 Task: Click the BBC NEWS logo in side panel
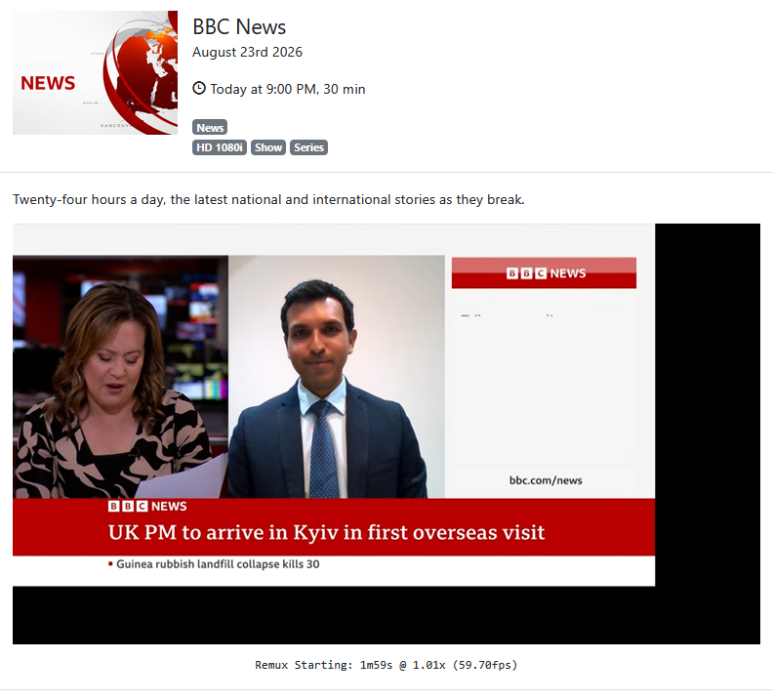[x=547, y=273]
